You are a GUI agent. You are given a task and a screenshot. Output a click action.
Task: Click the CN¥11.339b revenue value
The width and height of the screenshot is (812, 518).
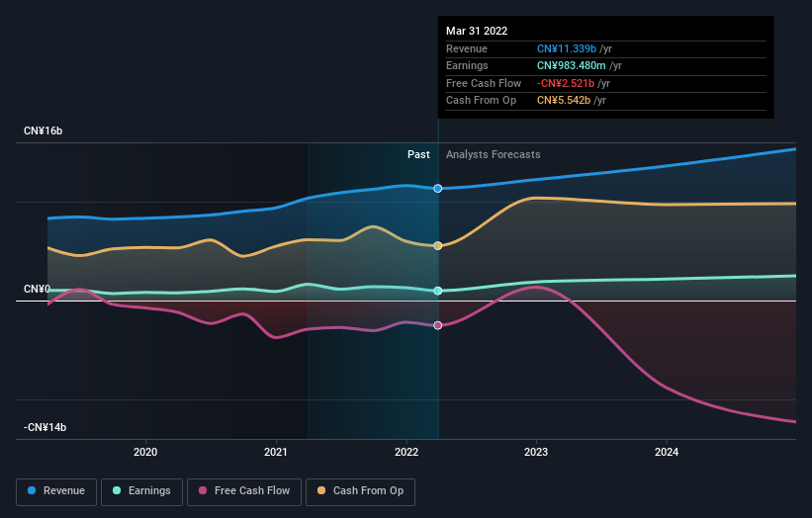567,48
